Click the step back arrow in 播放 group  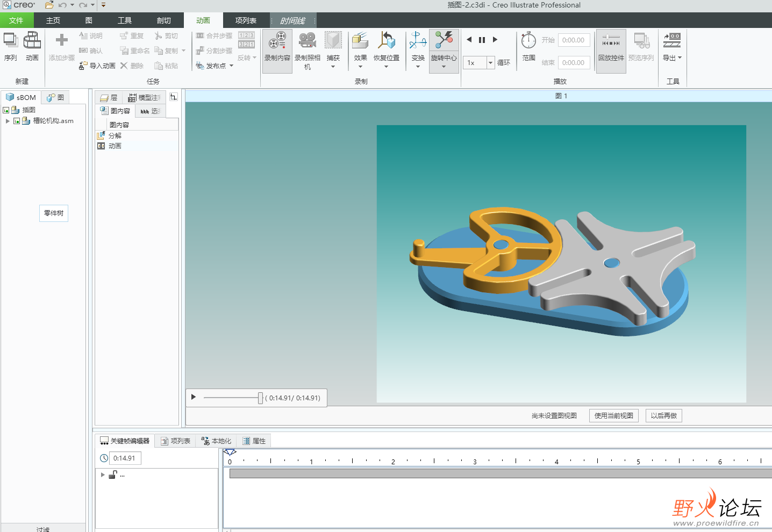pos(469,39)
